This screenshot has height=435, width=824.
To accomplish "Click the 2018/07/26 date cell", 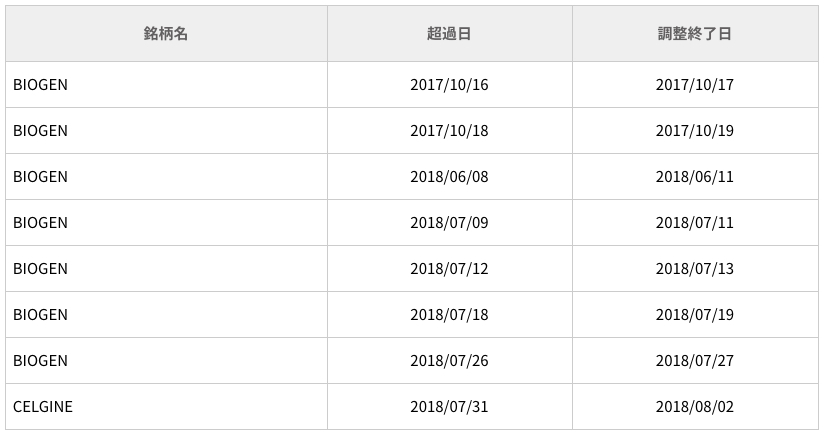I will (449, 361).
